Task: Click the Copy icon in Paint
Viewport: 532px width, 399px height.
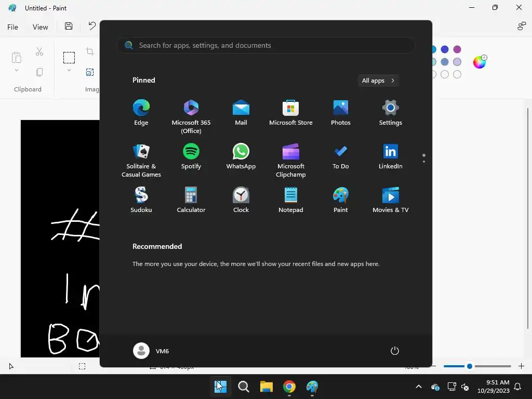Action: pyautogui.click(x=39, y=72)
